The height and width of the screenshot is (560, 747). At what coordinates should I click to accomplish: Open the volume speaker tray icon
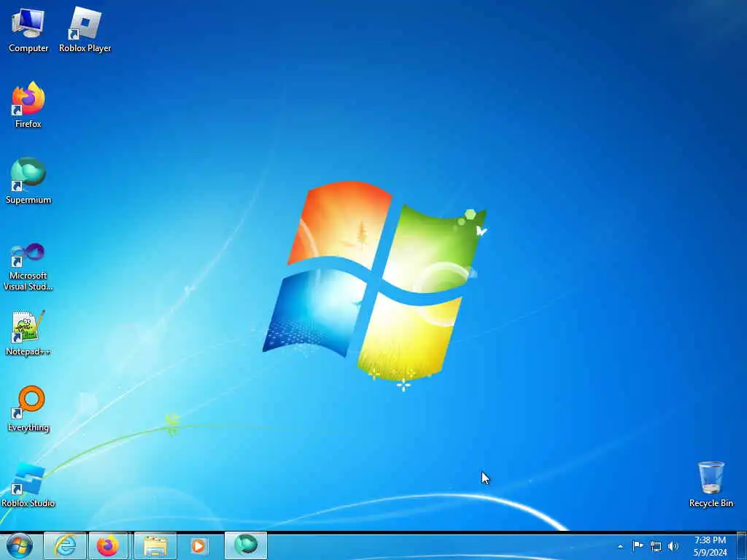pyautogui.click(x=673, y=546)
